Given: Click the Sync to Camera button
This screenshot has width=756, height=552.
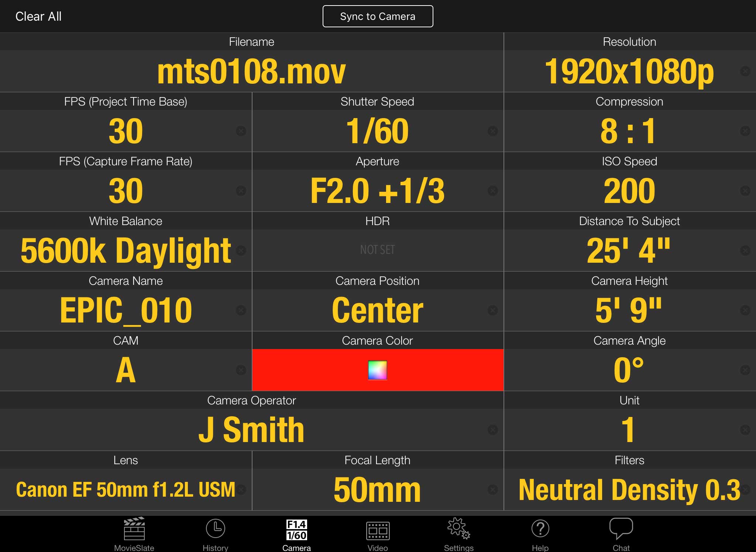Looking at the screenshot, I should (x=377, y=16).
